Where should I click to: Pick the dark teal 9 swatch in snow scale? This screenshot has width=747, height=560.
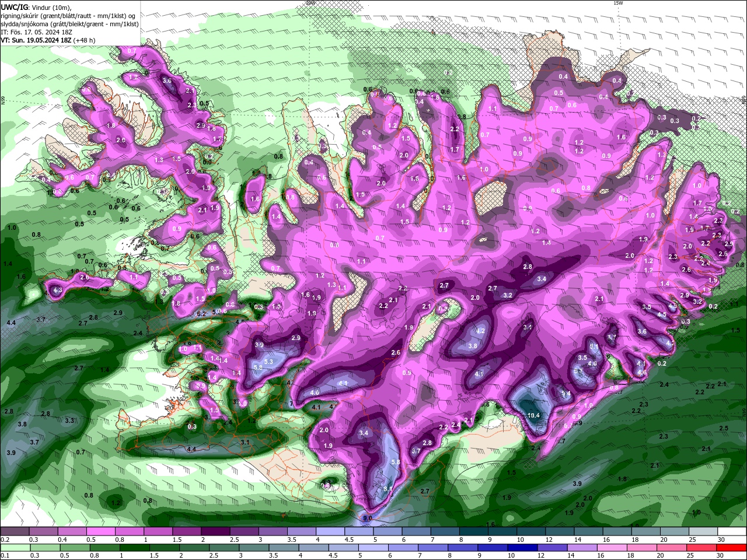point(502,531)
